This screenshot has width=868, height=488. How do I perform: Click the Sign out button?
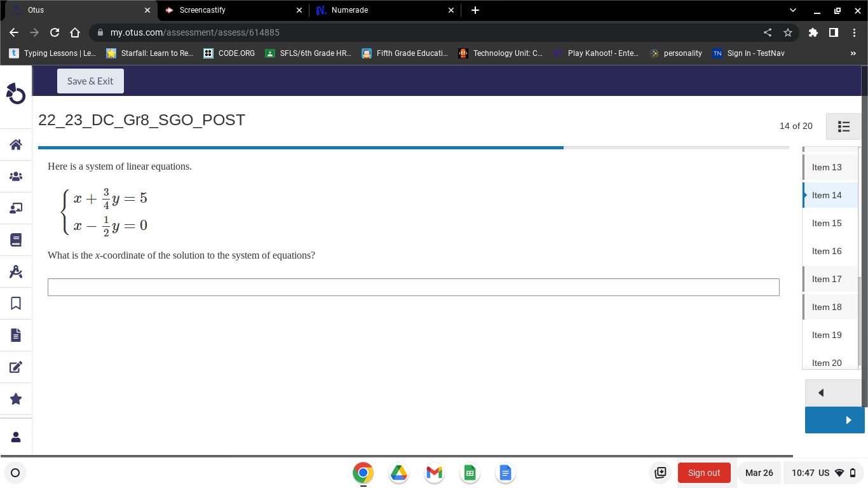(704, 473)
